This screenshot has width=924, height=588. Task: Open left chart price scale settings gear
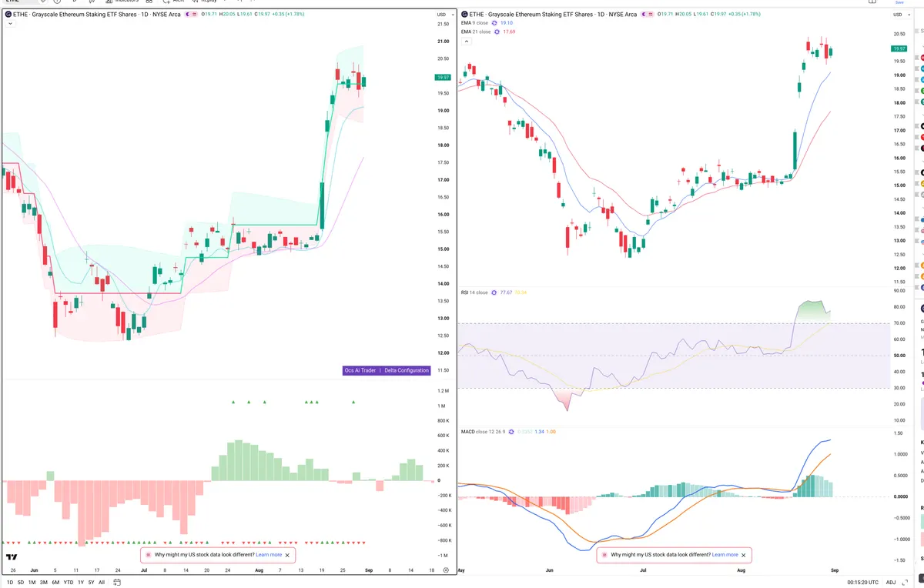[445, 570]
